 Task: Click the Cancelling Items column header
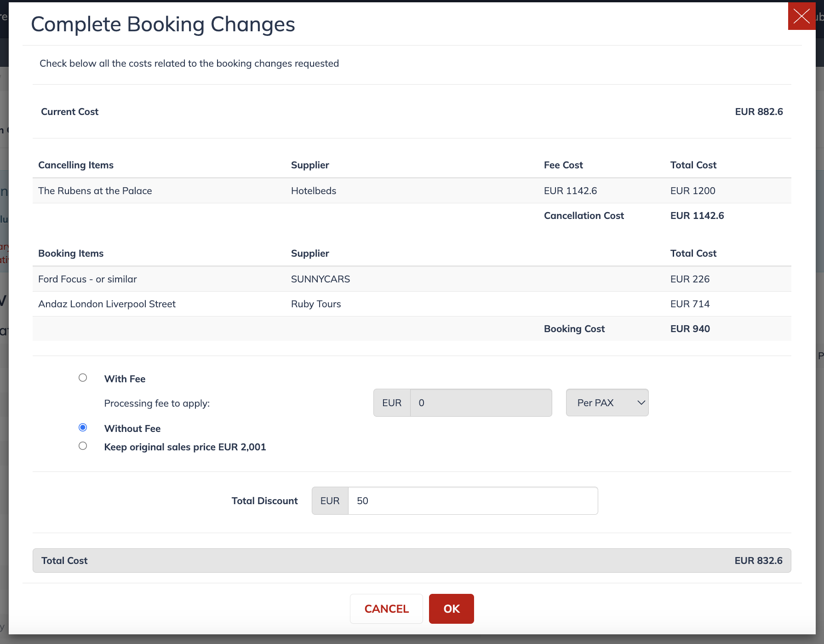(76, 165)
